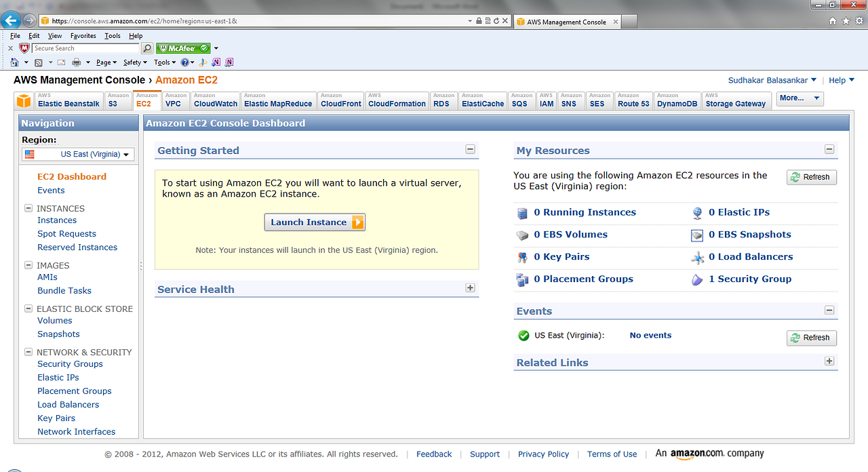The image size is (868, 472).
Task: Click Refresh in My Resources
Action: 812,177
